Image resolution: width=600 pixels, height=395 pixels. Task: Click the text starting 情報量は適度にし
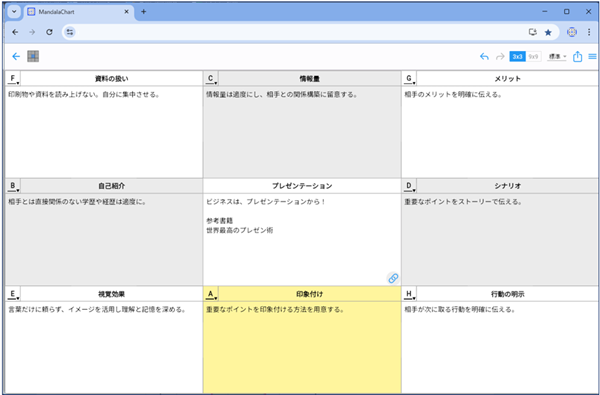click(x=282, y=94)
